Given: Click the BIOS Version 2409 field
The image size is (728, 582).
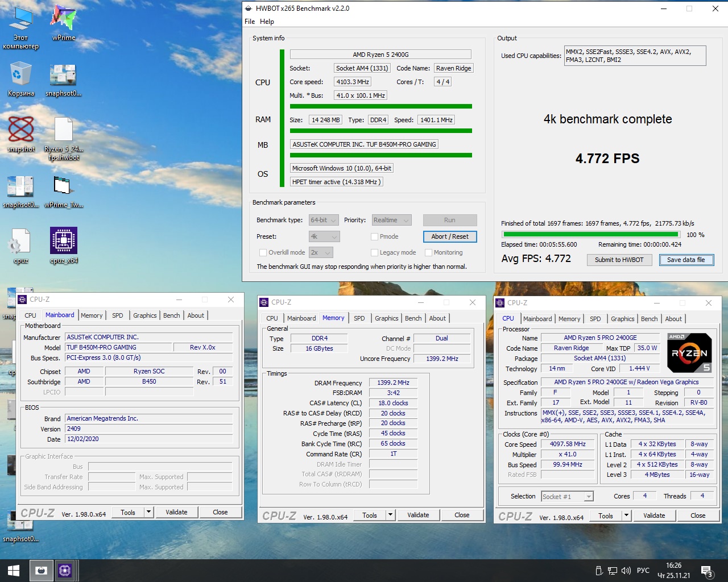Looking at the screenshot, I should [149, 429].
